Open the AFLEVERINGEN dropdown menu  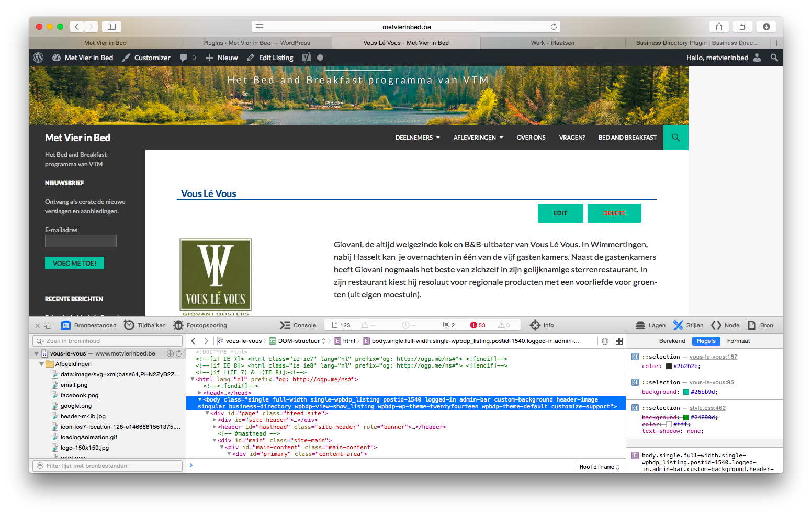[x=478, y=138]
